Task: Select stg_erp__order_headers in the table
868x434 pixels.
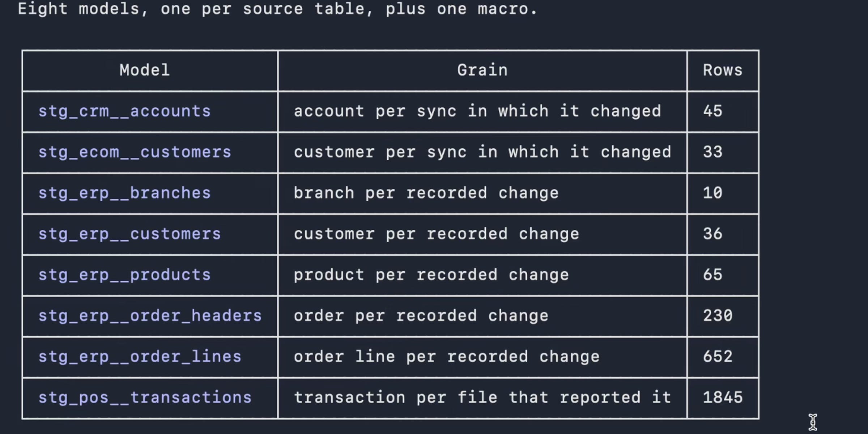Action: (x=150, y=316)
